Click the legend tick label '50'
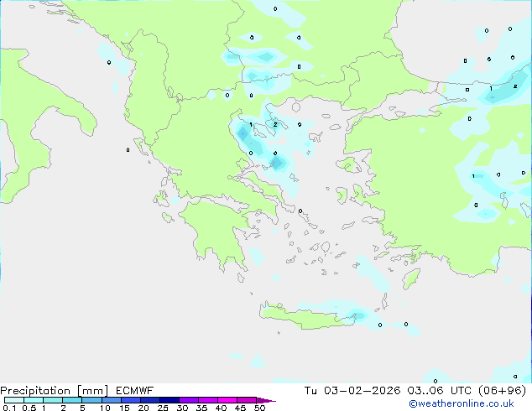This screenshot has height=411, width=532. click(259, 408)
